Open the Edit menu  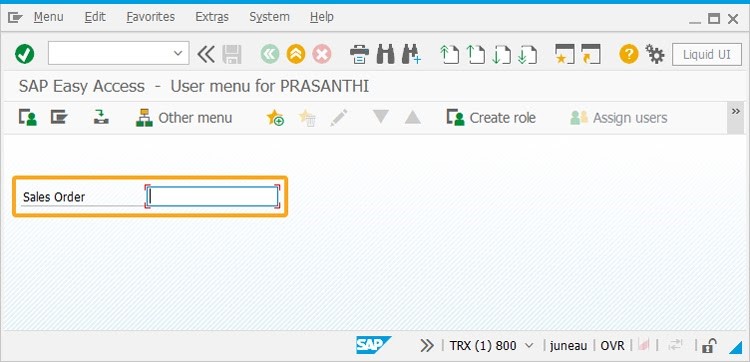point(95,17)
